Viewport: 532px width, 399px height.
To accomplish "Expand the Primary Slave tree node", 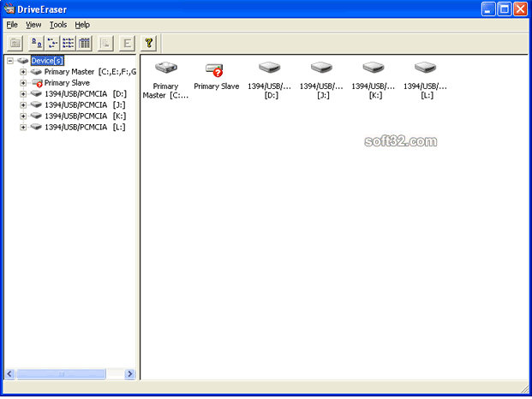I will point(23,83).
